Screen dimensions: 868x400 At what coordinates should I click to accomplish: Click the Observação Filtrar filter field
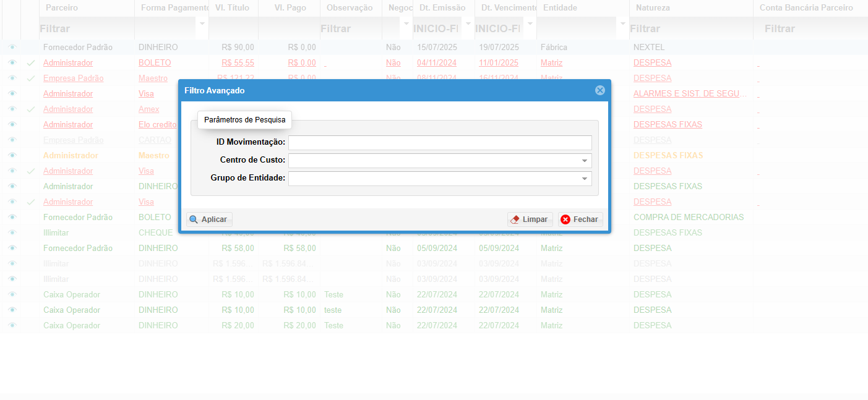351,28
